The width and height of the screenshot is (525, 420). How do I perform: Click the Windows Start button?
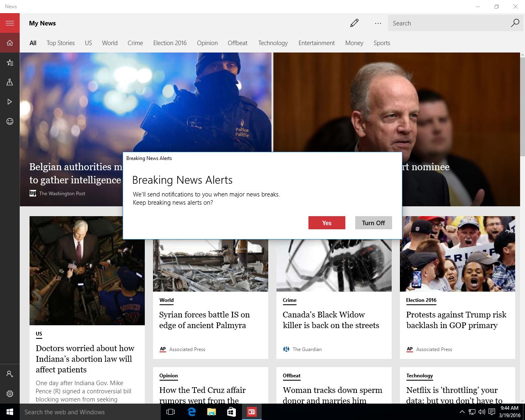(10, 412)
